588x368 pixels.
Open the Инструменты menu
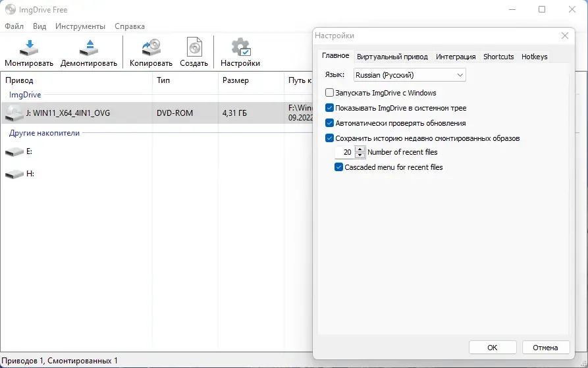tap(80, 26)
